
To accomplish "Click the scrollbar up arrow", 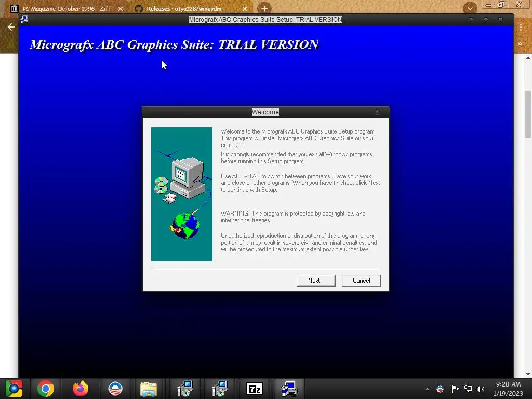I will 528,58.
